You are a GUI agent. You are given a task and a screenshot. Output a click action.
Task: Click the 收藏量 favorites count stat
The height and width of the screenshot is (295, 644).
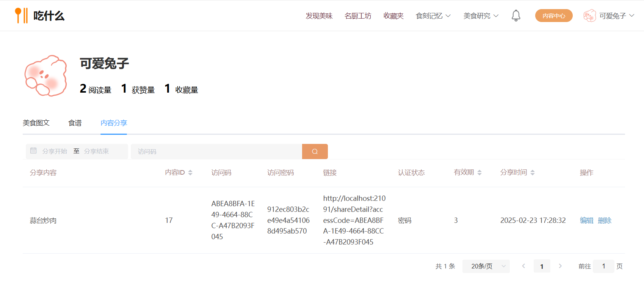182,89
